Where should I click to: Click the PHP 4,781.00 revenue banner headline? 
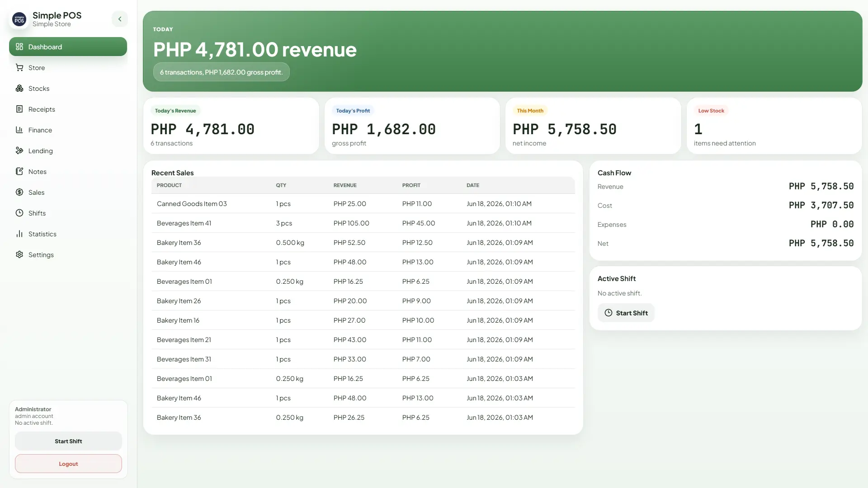click(255, 50)
